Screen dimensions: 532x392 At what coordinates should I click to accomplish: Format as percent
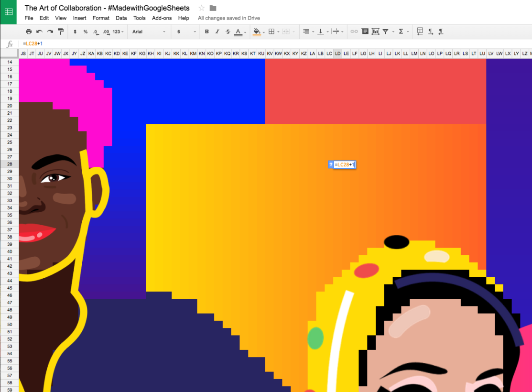[86, 32]
